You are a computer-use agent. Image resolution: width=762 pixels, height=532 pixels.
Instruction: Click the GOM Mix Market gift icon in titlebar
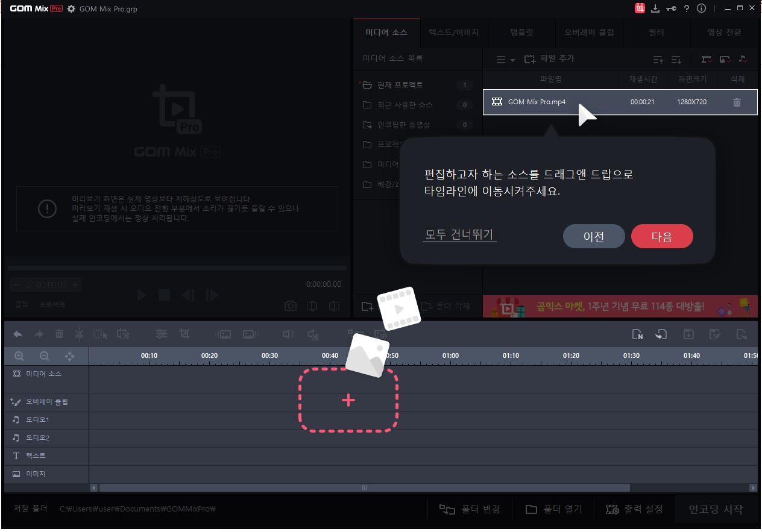click(640, 8)
